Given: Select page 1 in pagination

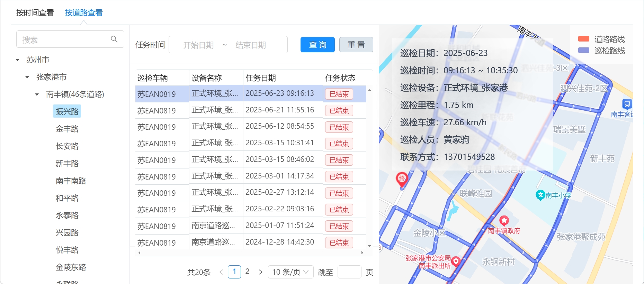Looking at the screenshot, I should [234, 272].
